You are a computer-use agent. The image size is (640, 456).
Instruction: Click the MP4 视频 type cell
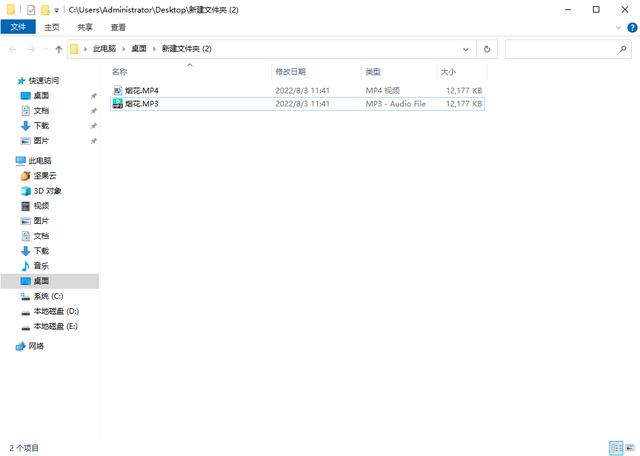click(x=382, y=91)
